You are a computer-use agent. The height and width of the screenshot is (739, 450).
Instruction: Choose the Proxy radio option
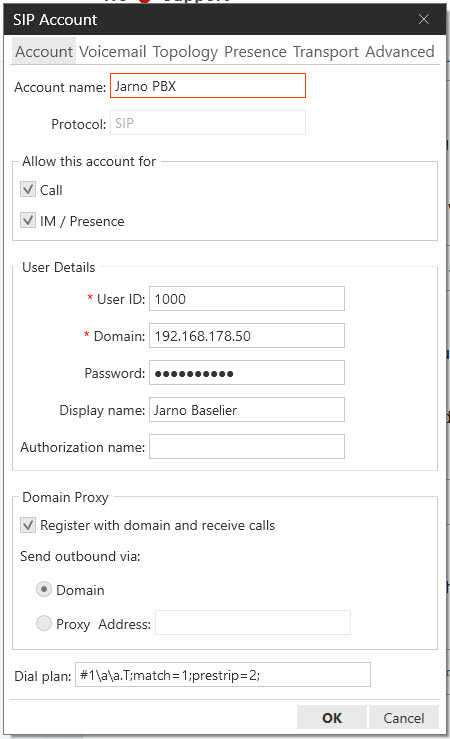[44, 623]
